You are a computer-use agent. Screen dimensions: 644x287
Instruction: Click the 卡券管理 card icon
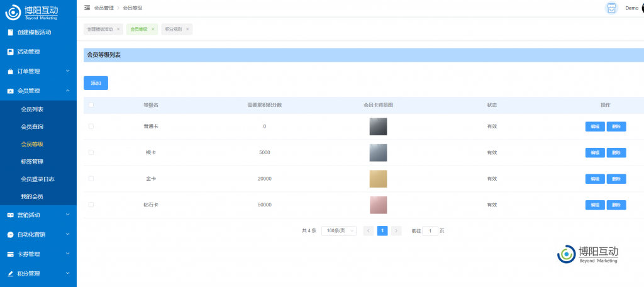10,254
